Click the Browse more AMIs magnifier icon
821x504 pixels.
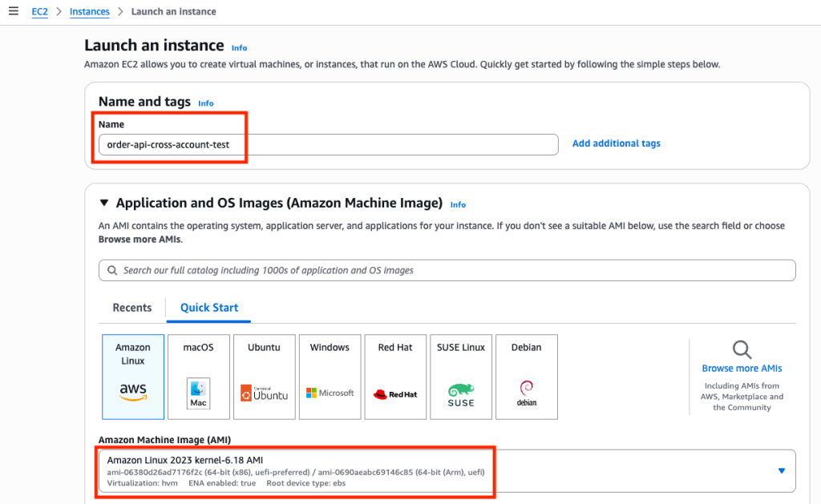tap(742, 349)
